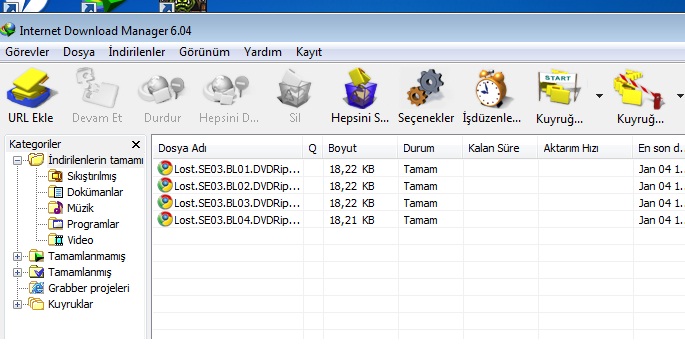This screenshot has width=685, height=360.
Task: Select the Dokümanlar category
Action: (95, 192)
